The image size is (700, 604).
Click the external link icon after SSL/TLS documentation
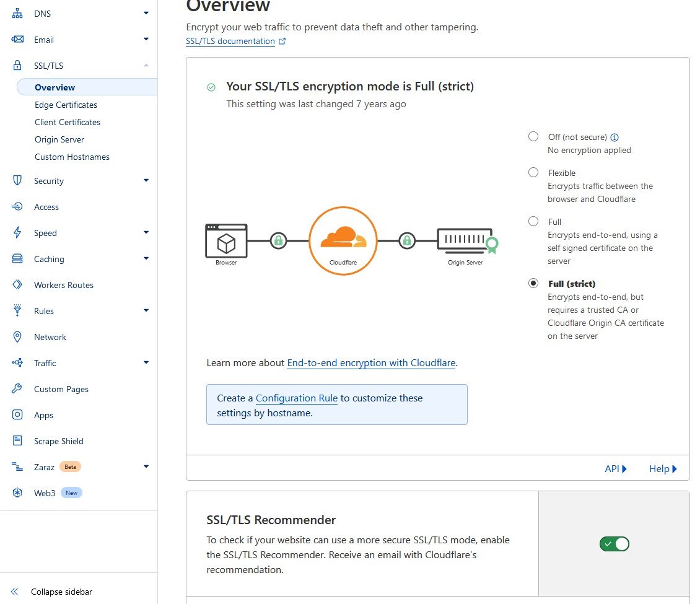(x=282, y=41)
